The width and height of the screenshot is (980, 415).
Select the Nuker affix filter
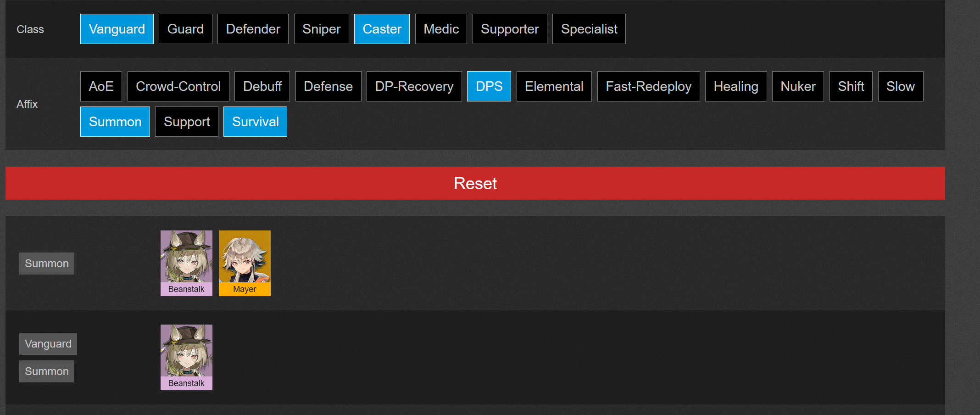point(798,86)
